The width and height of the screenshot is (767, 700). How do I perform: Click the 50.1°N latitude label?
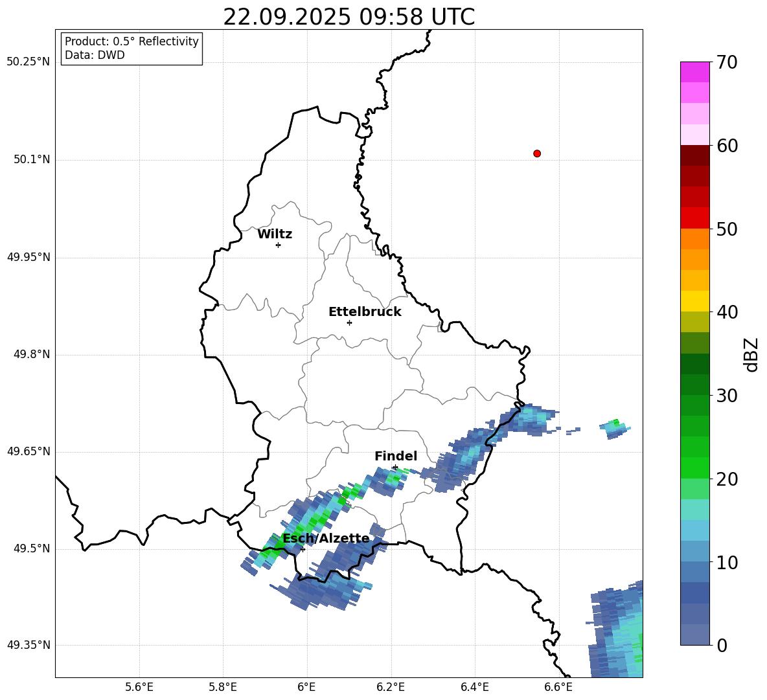coord(32,160)
